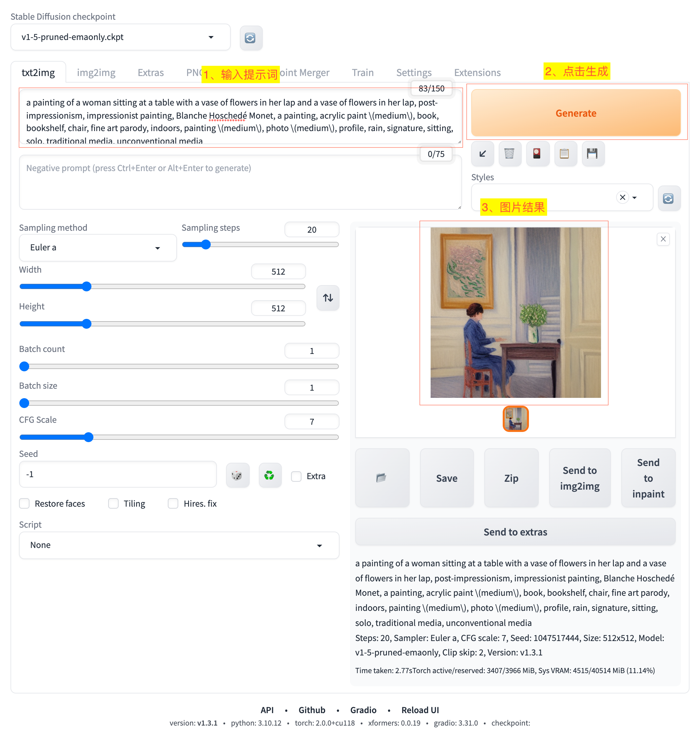
Task: Enable the Tiling checkbox
Action: pos(113,503)
